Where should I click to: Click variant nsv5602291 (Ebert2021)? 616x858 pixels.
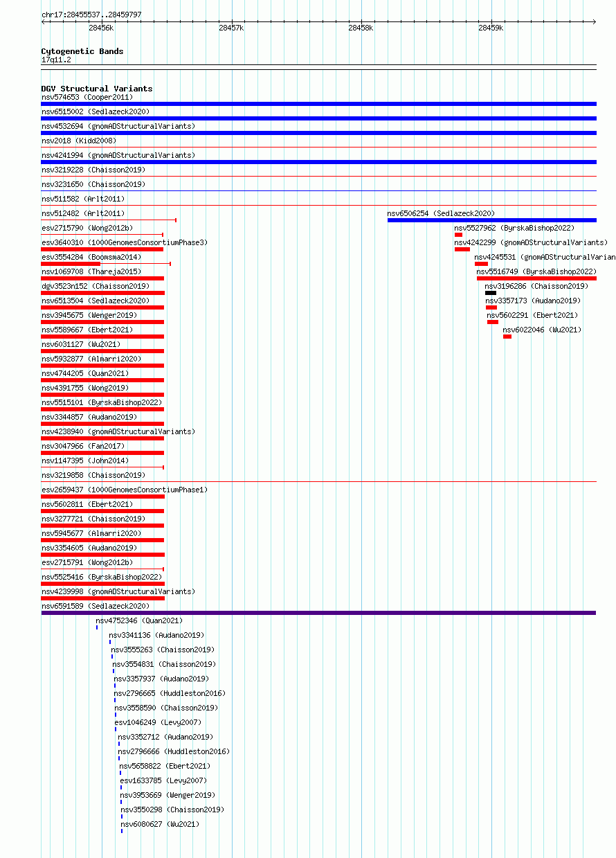532,315
